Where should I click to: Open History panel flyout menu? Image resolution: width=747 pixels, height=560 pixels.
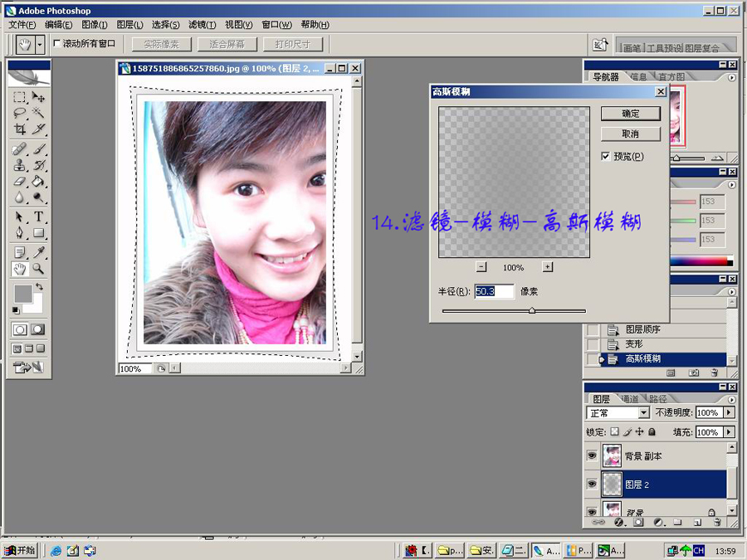(732, 291)
